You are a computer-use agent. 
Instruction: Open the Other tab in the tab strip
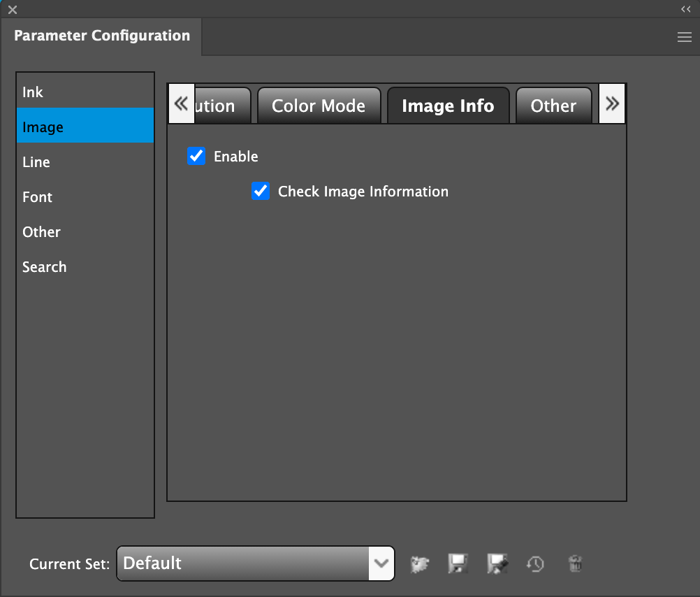[553, 106]
